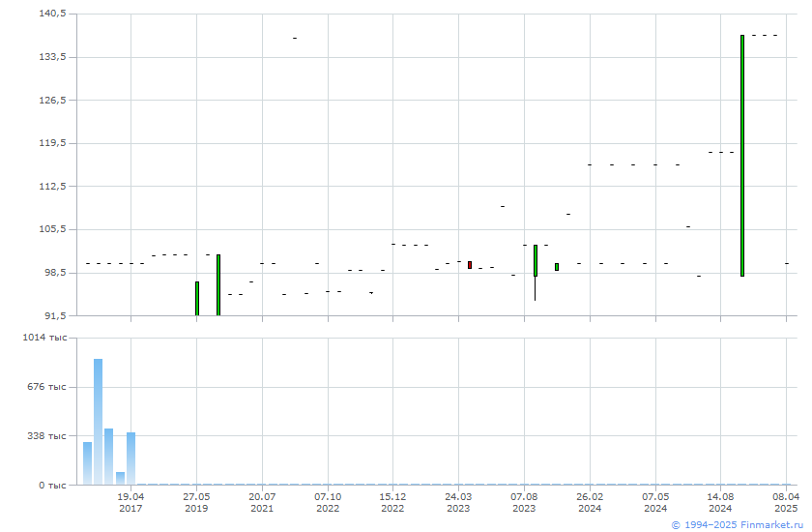Click the '07.10 2022' date label
Viewport: 812px width, 532px height.
tap(328, 502)
